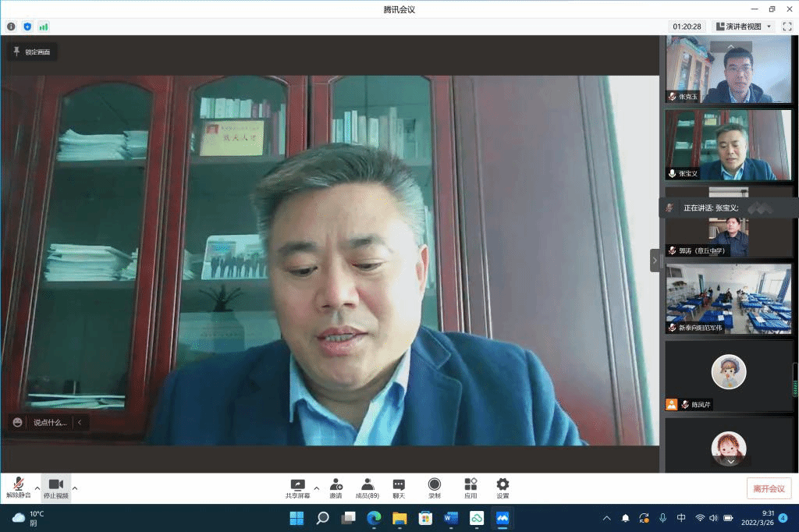
Task: Open the members (成员) list
Action: 368,488
